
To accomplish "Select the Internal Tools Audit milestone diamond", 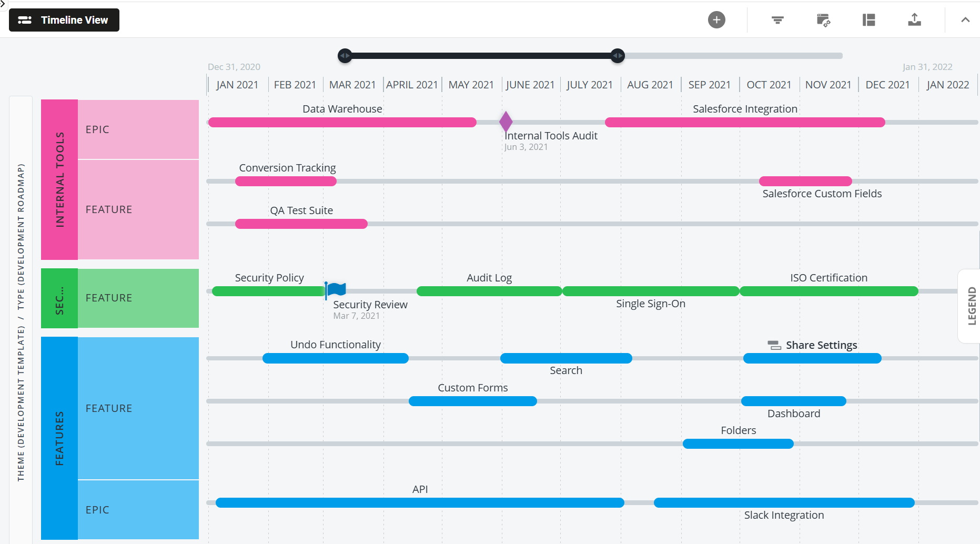I will pyautogui.click(x=506, y=122).
